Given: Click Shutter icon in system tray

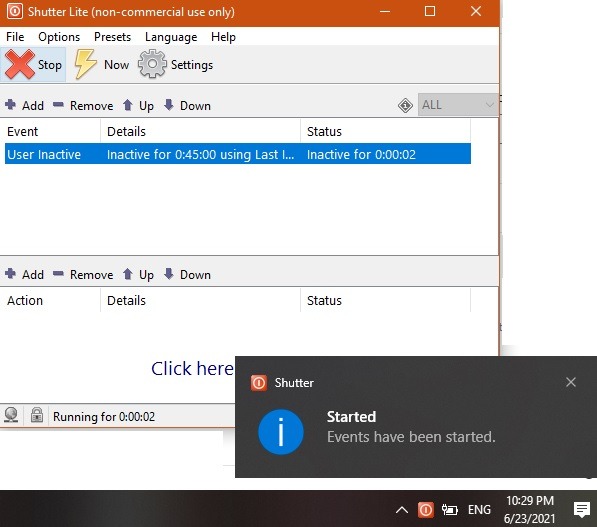Looking at the screenshot, I should click(x=425, y=509).
